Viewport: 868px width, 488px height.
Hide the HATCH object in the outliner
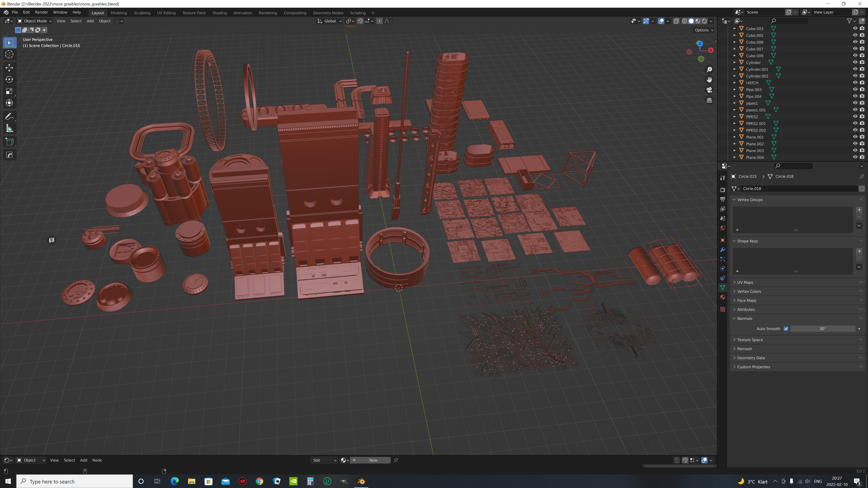click(855, 82)
